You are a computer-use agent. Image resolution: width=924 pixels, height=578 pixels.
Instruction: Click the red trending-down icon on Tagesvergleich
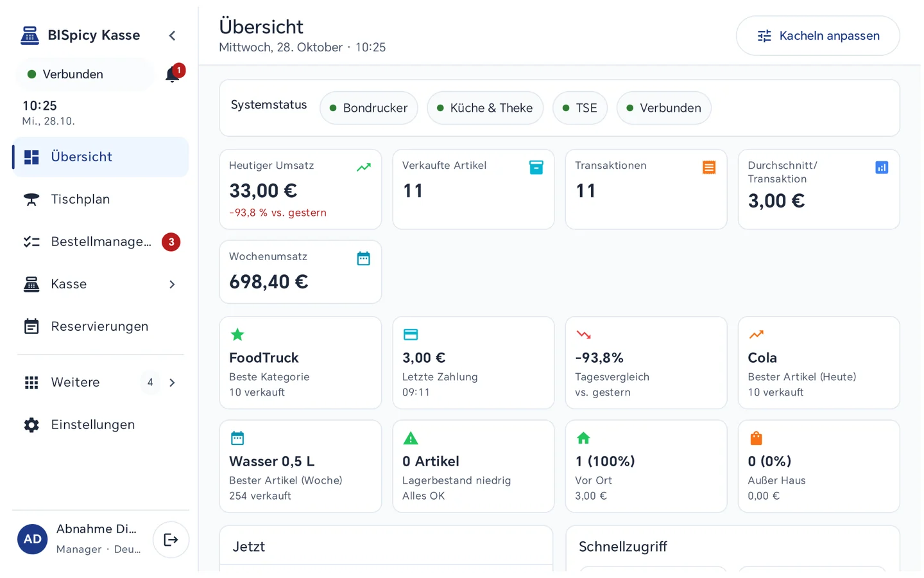pyautogui.click(x=584, y=335)
